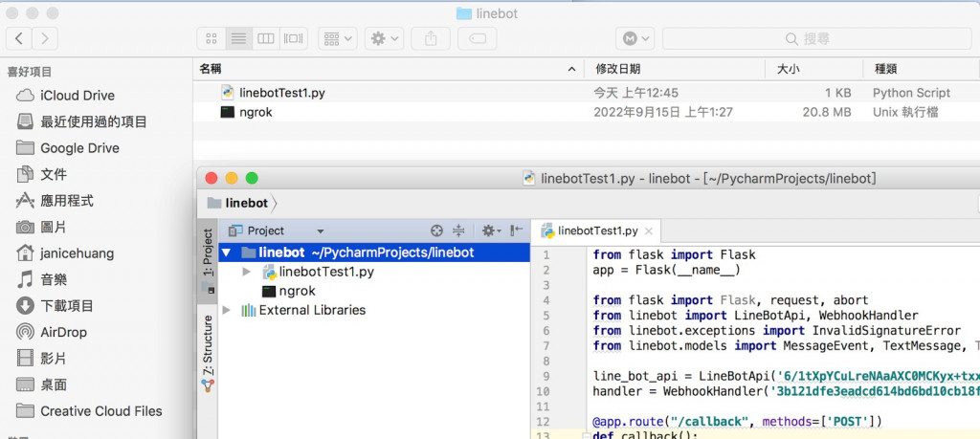Close the linebotTest1.py editor tab
Screen dimensions: 980x439
pyautogui.click(x=649, y=231)
